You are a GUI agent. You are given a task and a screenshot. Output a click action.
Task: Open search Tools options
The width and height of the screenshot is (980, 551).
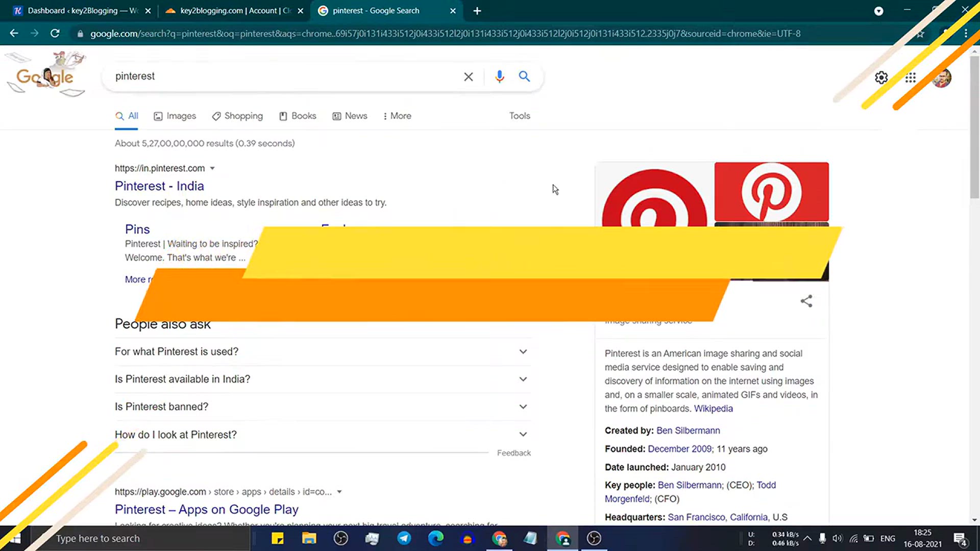pyautogui.click(x=520, y=116)
